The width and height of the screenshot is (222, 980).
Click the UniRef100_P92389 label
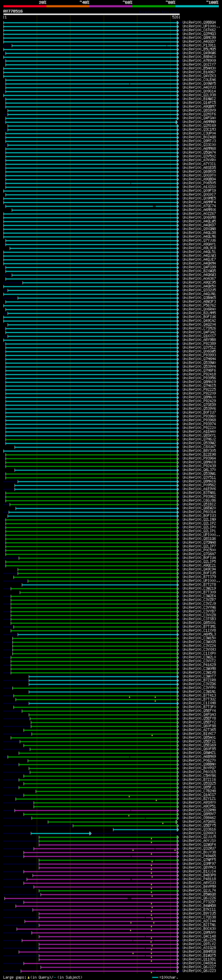pos(199,343)
